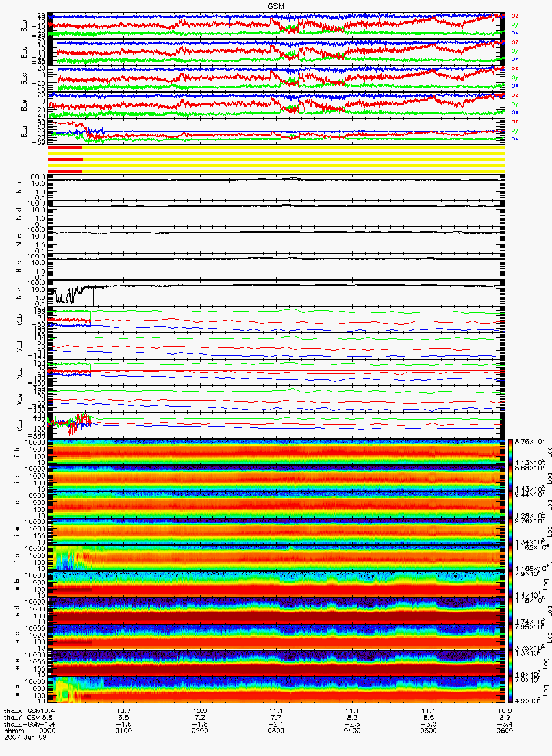552x756 pixels.
Task: Click the 8.2 Y-GSM value above 0400
Action: [x=353, y=718]
